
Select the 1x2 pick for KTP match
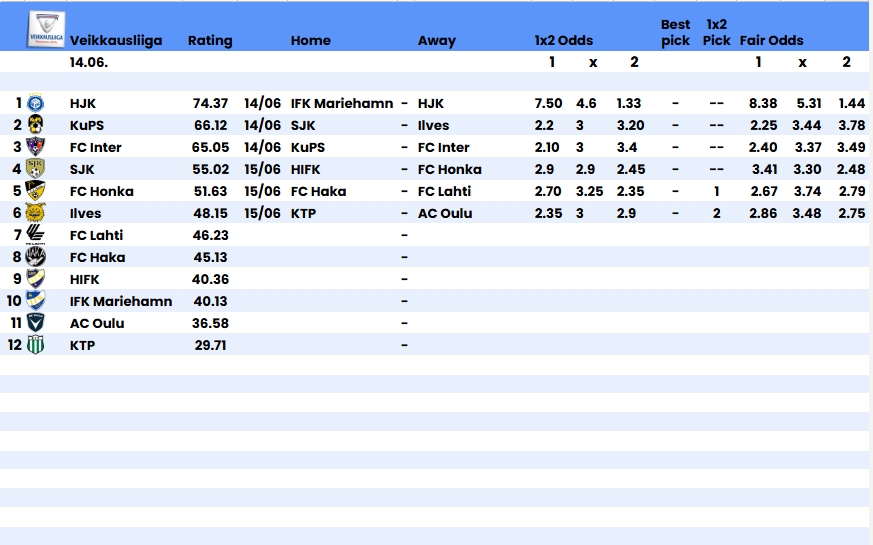716,214
